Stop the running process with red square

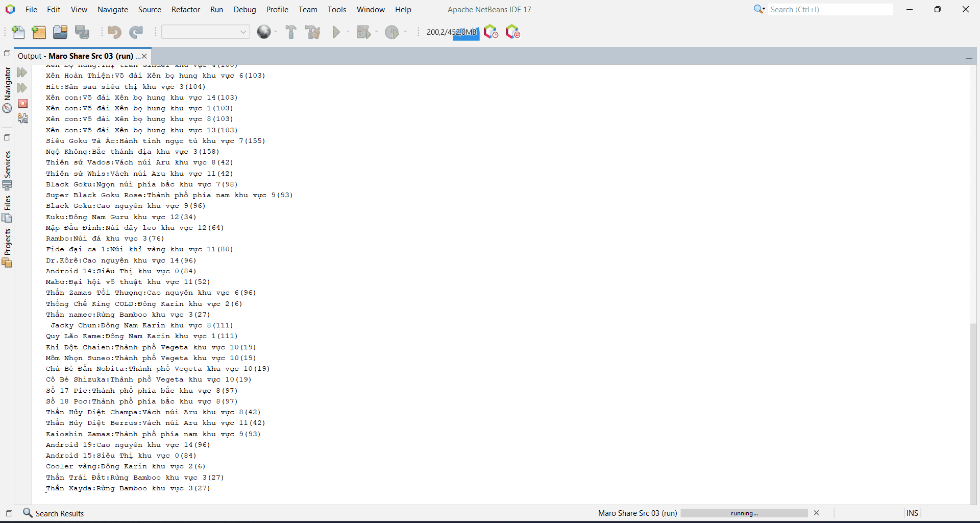[x=23, y=104]
